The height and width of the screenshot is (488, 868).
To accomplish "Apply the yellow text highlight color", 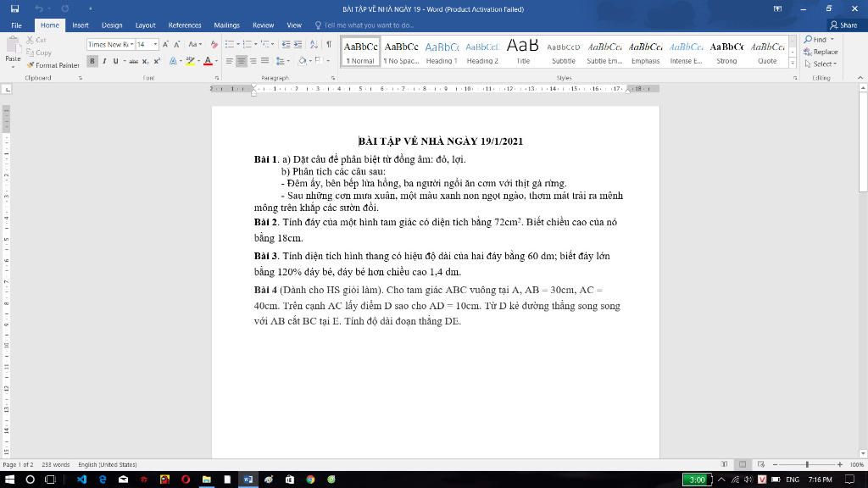I will [x=190, y=61].
